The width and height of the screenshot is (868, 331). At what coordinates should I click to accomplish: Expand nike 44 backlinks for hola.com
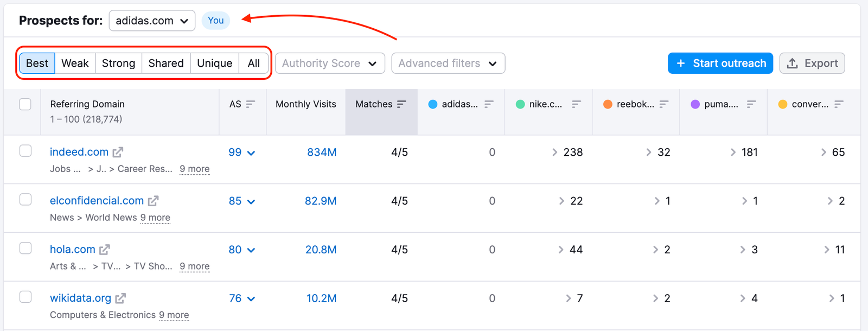click(561, 250)
